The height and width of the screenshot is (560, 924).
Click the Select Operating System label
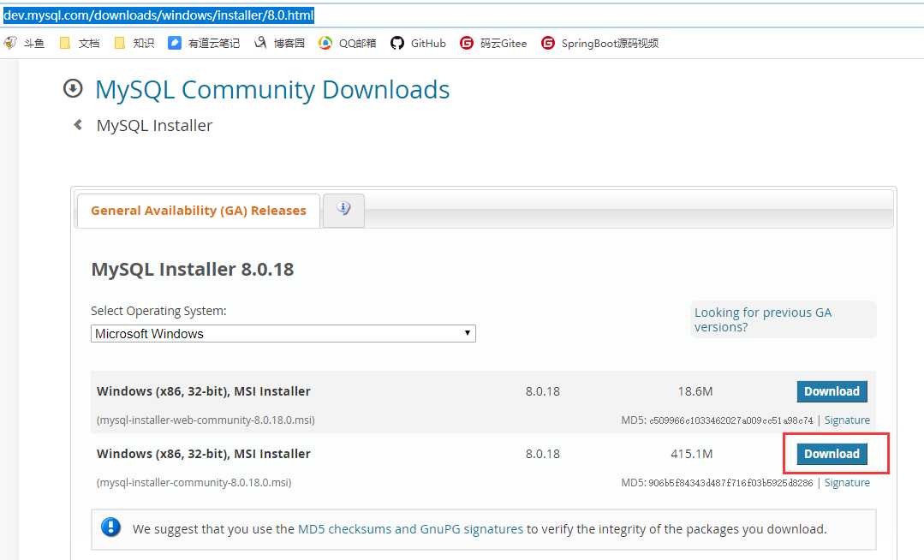click(x=158, y=311)
